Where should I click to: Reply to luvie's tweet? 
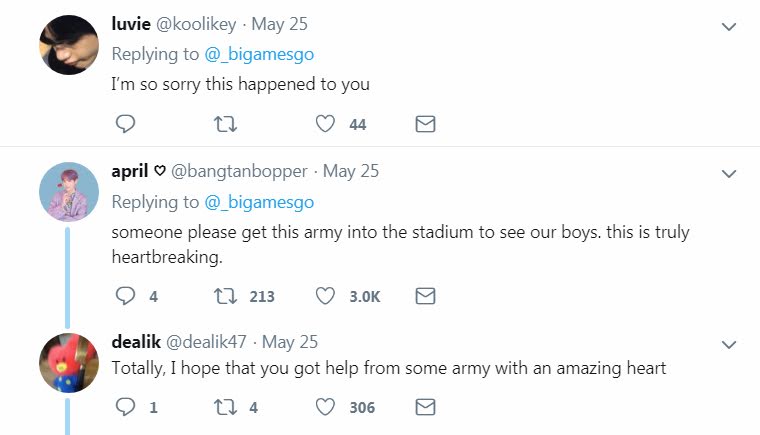125,124
